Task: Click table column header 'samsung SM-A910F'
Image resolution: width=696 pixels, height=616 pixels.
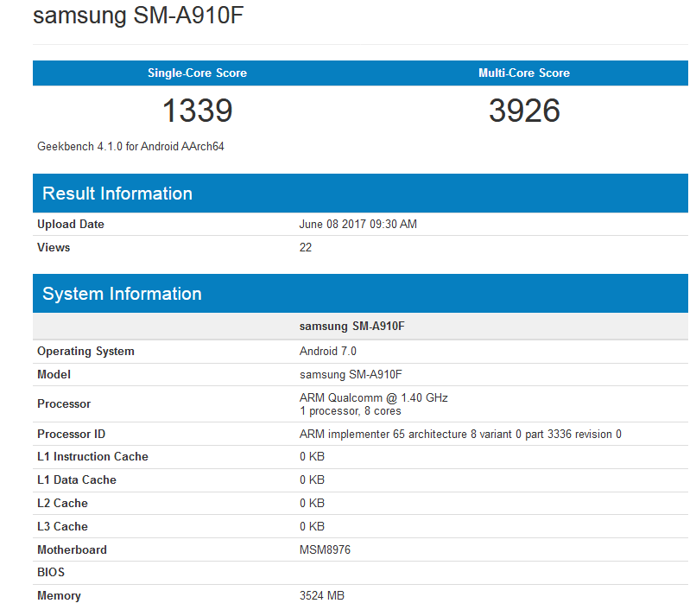Action: coord(352,327)
